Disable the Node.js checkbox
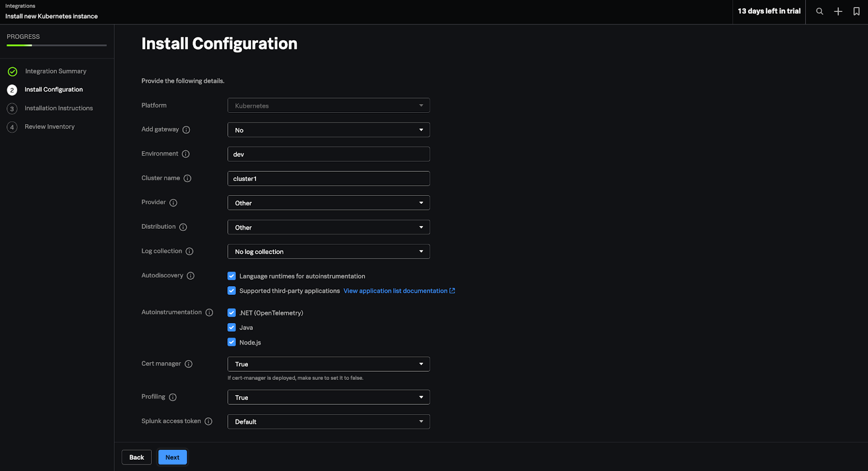 [x=232, y=342]
